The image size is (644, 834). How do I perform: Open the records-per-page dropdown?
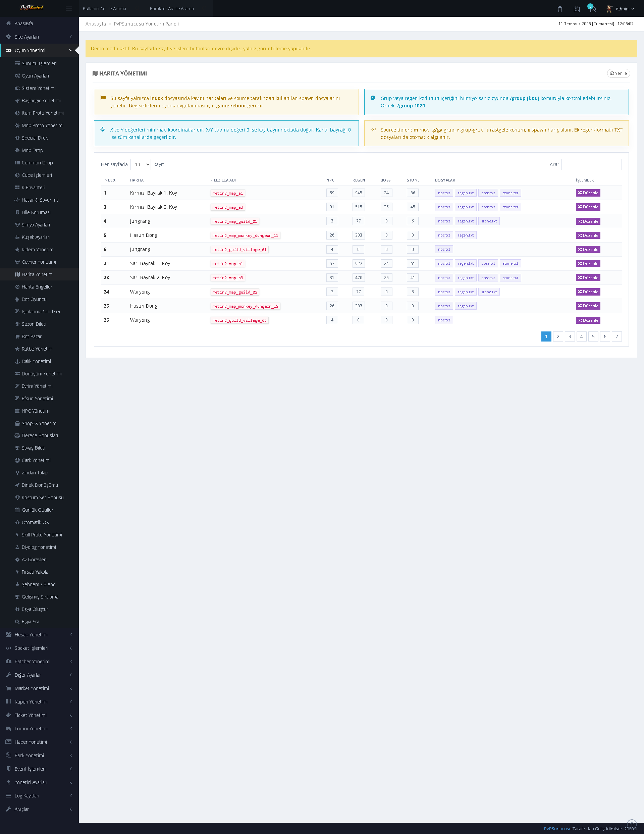tap(141, 165)
